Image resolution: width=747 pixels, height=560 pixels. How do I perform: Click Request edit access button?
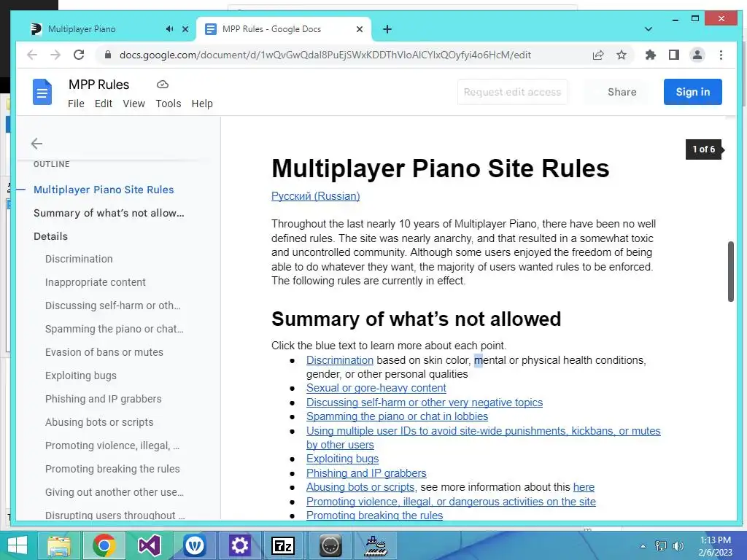click(512, 92)
